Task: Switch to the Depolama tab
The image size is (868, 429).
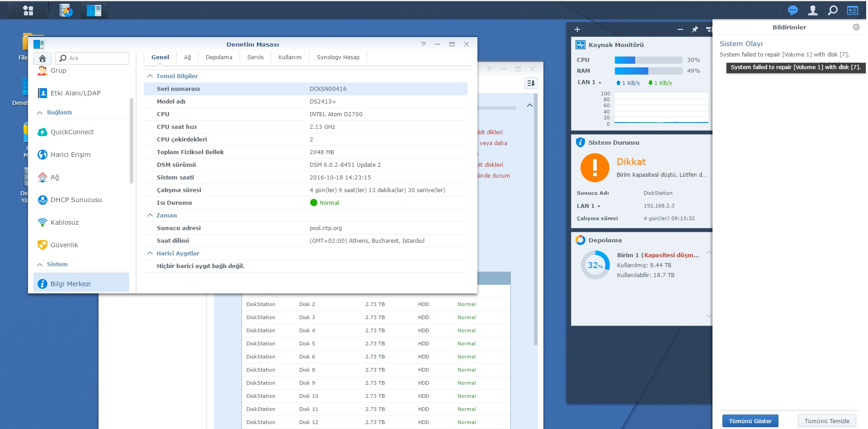Action: click(x=219, y=57)
